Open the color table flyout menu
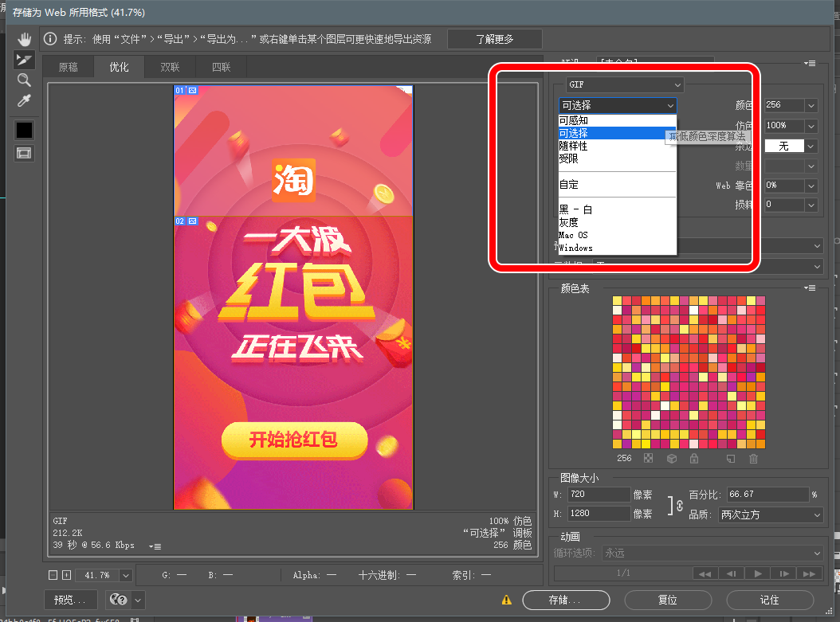Screen dimensions: 840x622 [810, 288]
